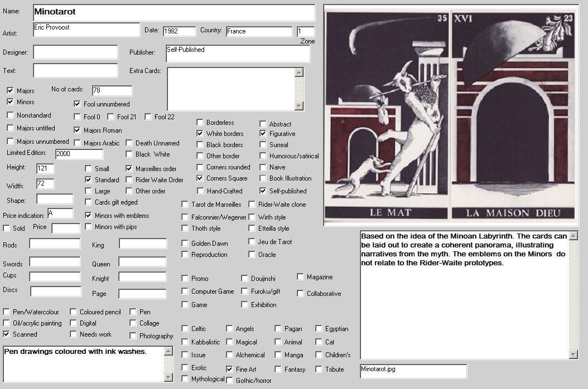Click the Limited Edition field showing 2000
This screenshot has width=588, height=389.
[79, 154]
